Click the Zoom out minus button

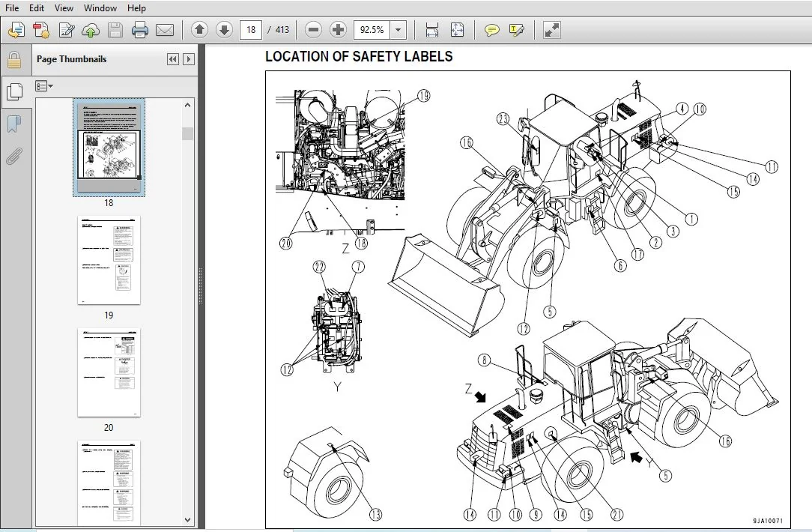click(313, 30)
